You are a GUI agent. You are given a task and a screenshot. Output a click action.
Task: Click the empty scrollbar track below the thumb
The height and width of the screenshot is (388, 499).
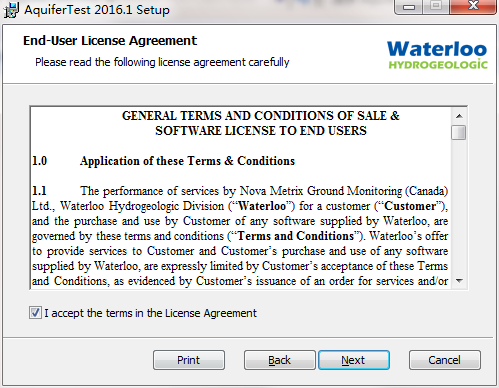coord(459,207)
